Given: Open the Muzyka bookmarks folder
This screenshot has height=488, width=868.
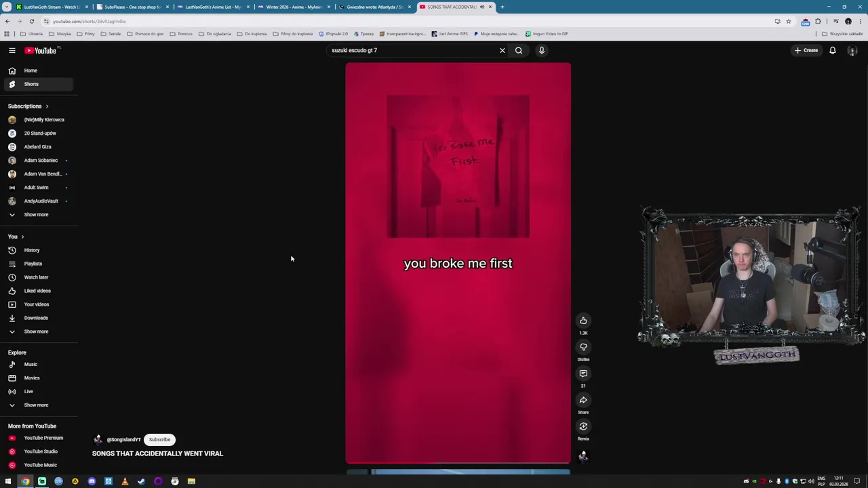Looking at the screenshot, I should point(60,34).
